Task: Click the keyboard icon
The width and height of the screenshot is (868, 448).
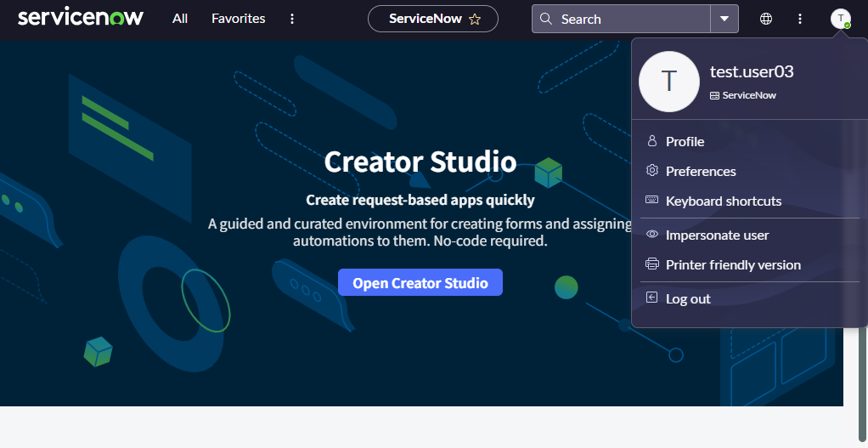Action: point(652,200)
